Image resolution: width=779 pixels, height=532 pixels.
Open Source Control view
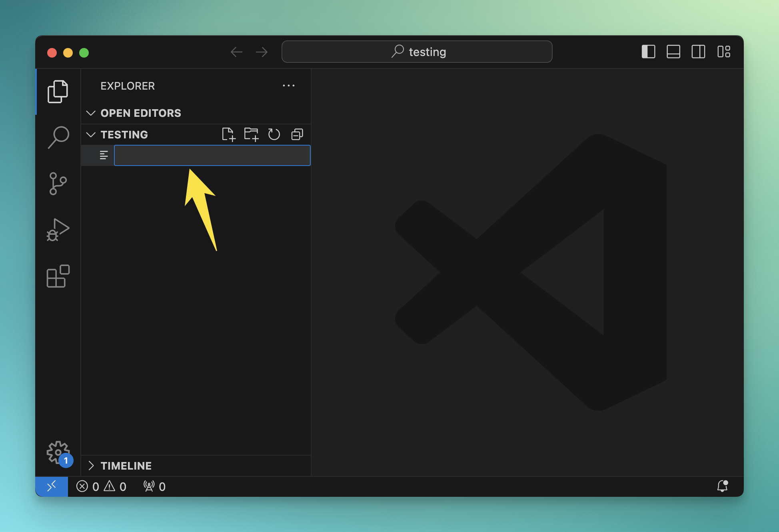click(58, 184)
